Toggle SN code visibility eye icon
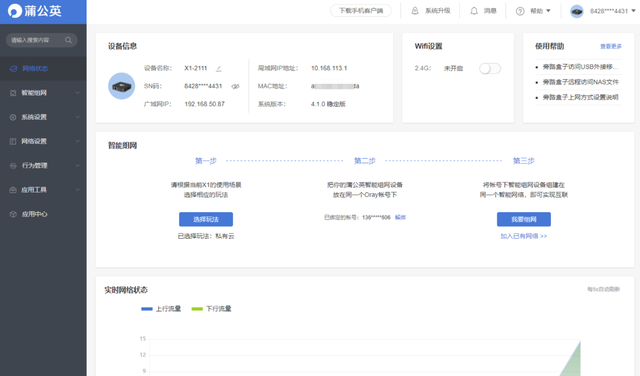640x376 pixels. pyautogui.click(x=235, y=86)
